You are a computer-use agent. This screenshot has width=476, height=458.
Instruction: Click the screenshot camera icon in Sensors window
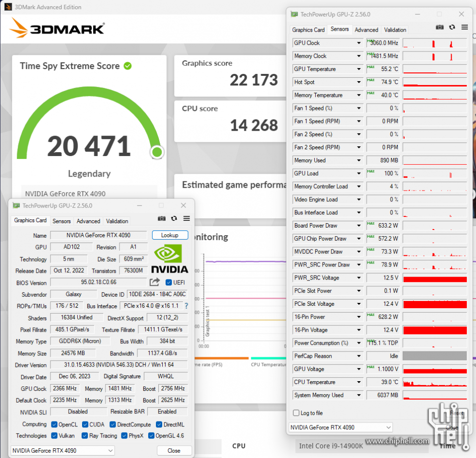pyautogui.click(x=440, y=27)
